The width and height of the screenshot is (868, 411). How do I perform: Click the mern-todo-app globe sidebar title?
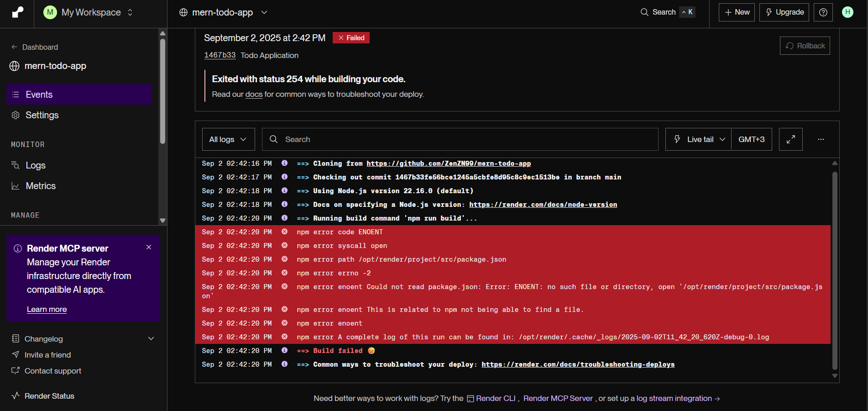[x=48, y=66]
